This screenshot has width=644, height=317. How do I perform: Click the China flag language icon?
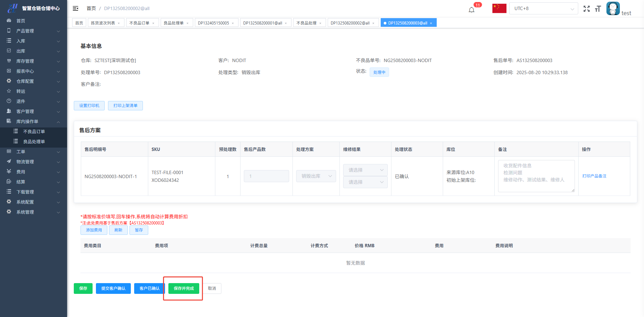(x=499, y=8)
